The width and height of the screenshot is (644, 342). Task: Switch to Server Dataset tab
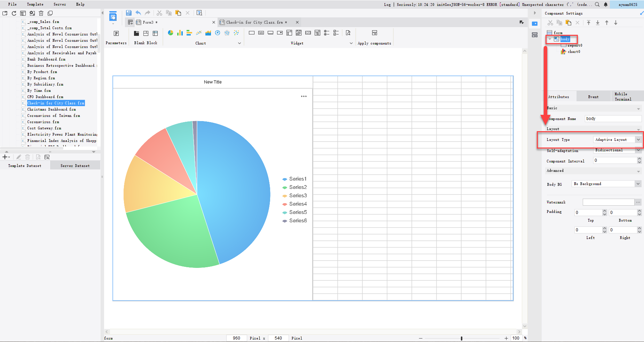[x=75, y=166]
